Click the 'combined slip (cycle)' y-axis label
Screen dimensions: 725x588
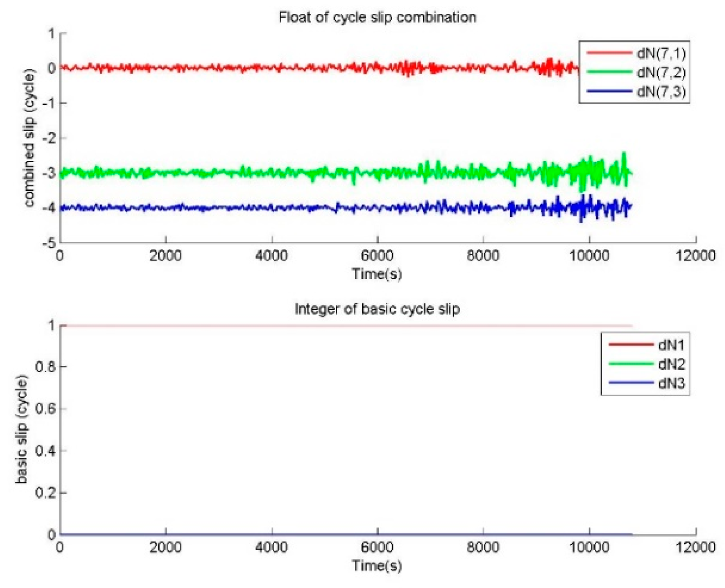29,138
